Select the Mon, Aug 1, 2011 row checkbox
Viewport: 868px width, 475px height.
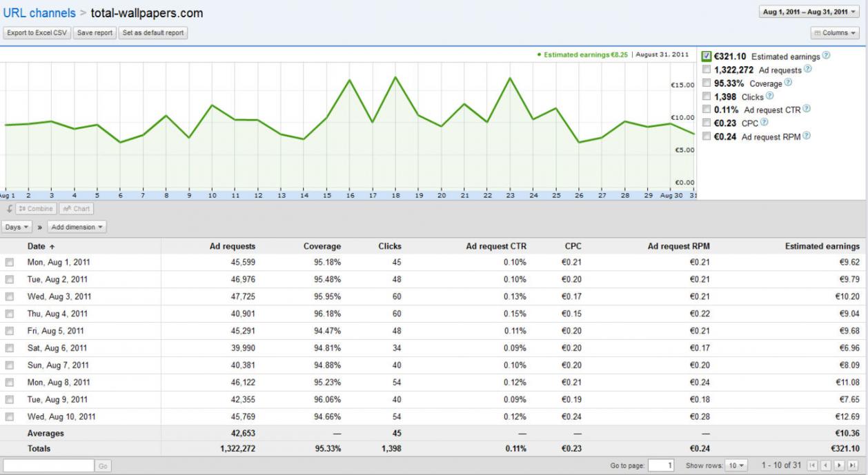pos(10,263)
